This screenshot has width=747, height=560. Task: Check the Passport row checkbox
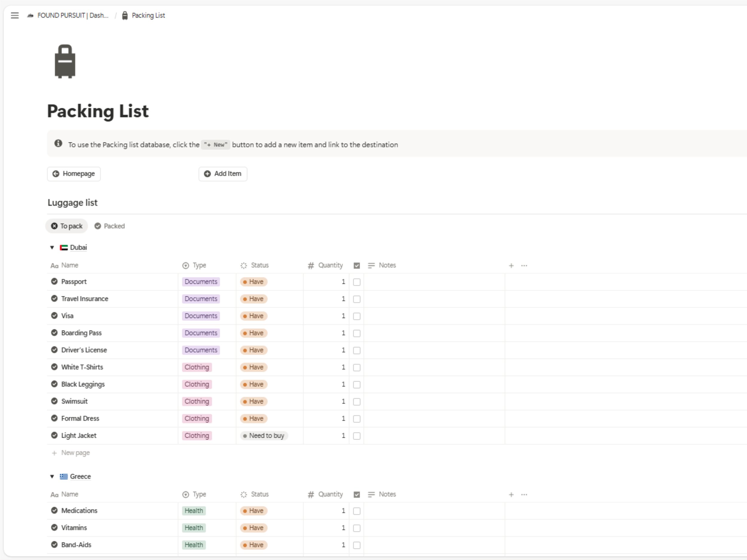pos(356,282)
